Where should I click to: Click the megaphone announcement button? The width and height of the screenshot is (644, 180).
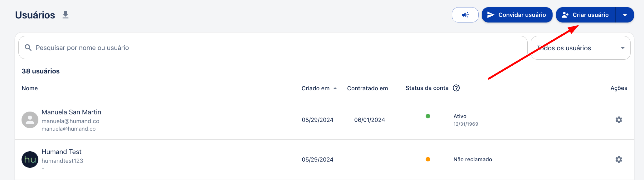[465, 15]
